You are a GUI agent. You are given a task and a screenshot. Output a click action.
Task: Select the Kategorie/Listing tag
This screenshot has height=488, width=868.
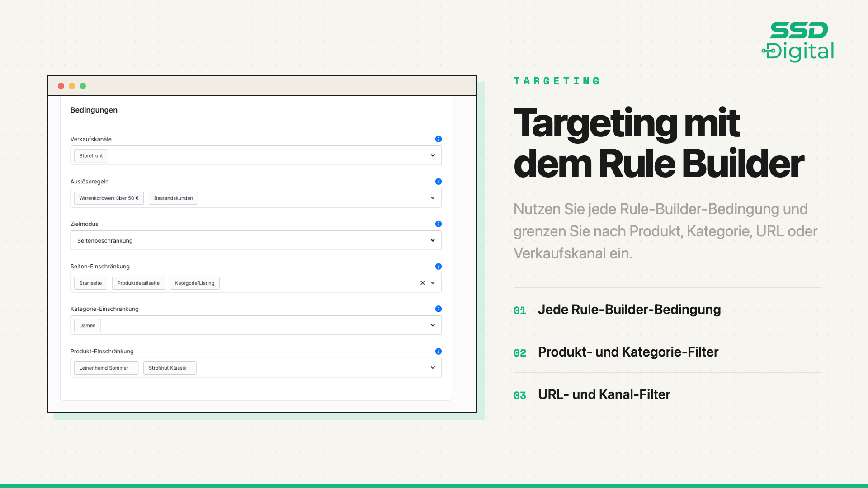194,283
